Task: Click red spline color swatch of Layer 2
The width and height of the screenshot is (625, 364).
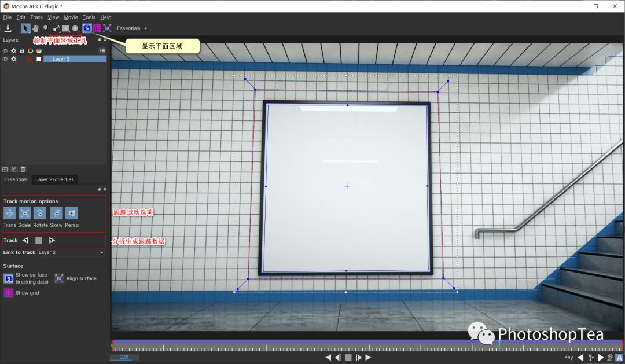Action: (30, 59)
